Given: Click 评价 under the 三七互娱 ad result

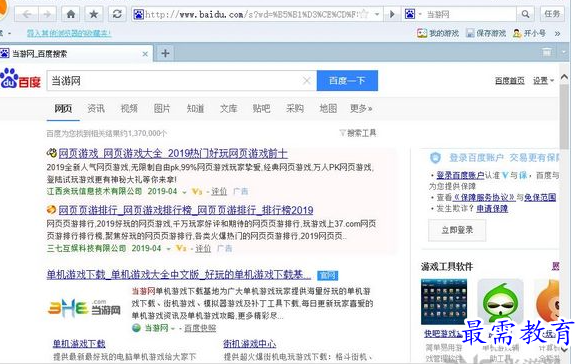Looking at the screenshot, I should point(203,248).
